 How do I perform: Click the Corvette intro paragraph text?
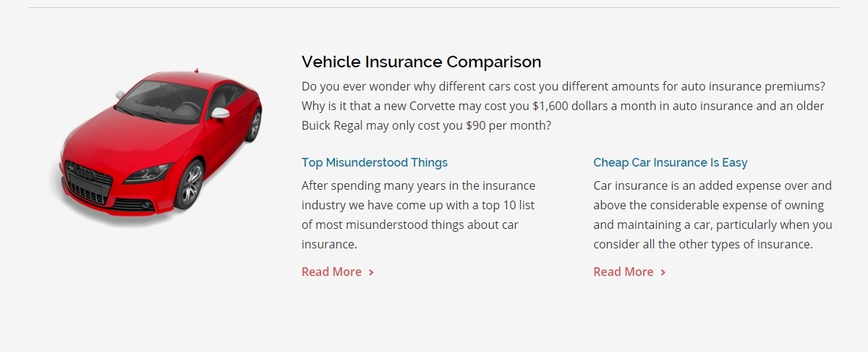[x=563, y=106]
